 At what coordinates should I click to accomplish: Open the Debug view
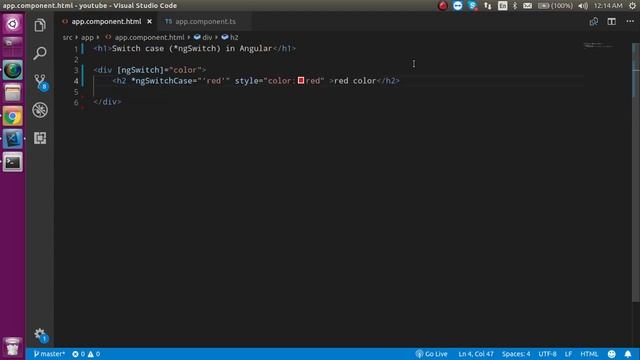40,110
